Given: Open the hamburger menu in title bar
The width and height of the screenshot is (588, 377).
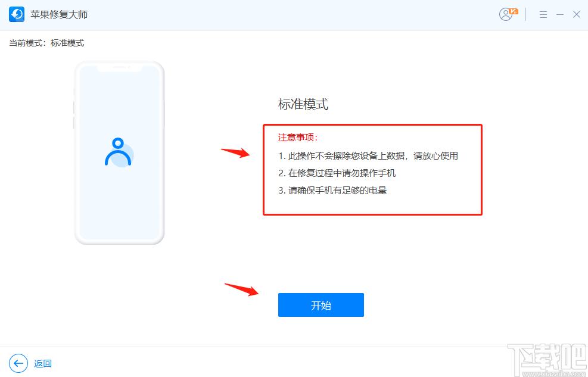Looking at the screenshot, I should tap(543, 15).
